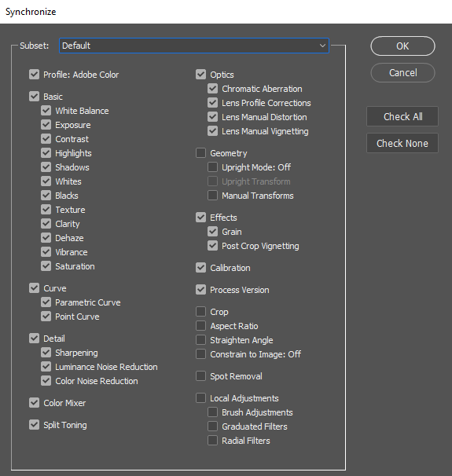Deselect the Dehaze checkbox
The height and width of the screenshot is (476, 452).
coord(46,238)
